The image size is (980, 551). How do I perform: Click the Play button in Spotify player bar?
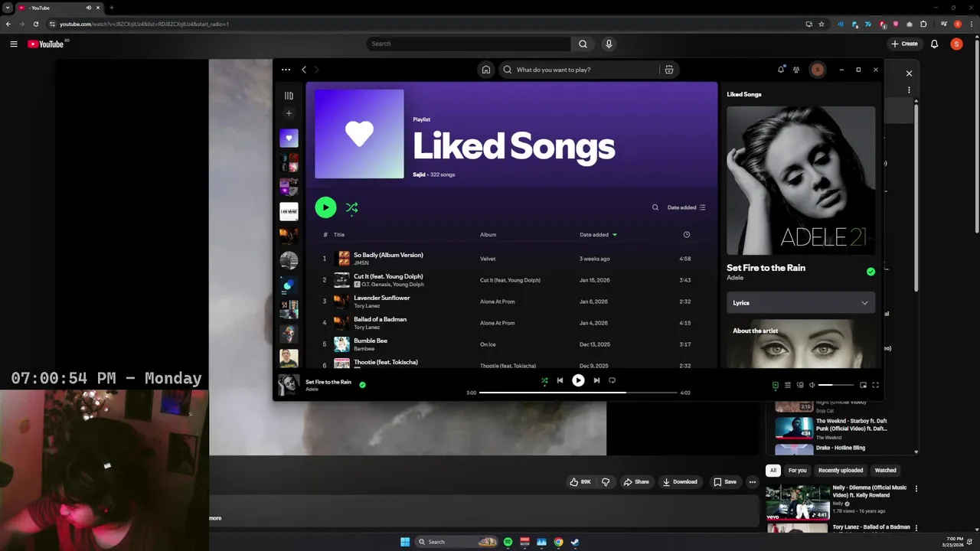coord(578,380)
